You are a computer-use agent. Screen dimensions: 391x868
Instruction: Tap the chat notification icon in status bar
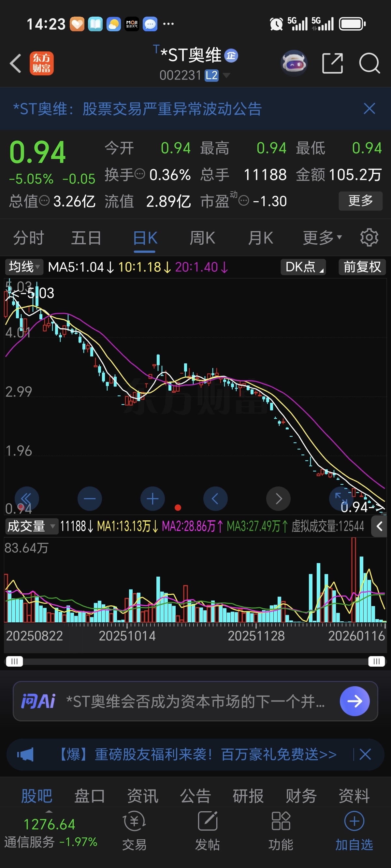click(x=150, y=24)
